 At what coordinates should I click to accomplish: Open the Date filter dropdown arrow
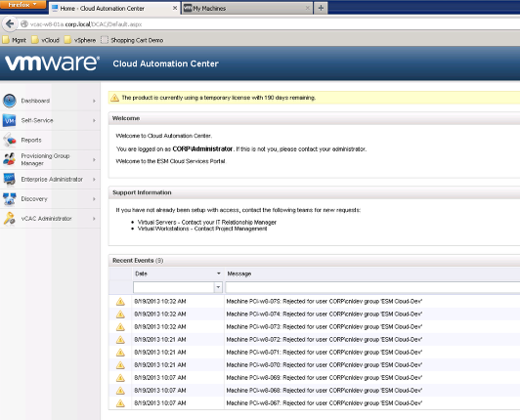click(x=218, y=287)
